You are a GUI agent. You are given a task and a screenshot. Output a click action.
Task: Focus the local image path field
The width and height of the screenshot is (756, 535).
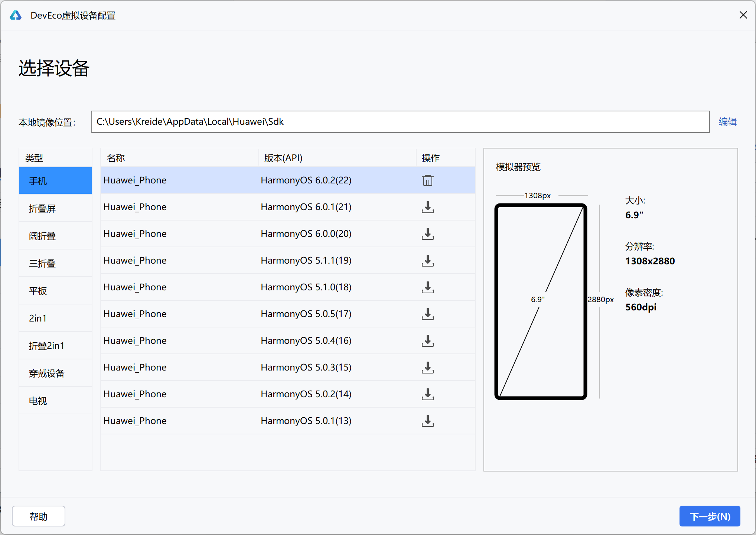(x=400, y=122)
